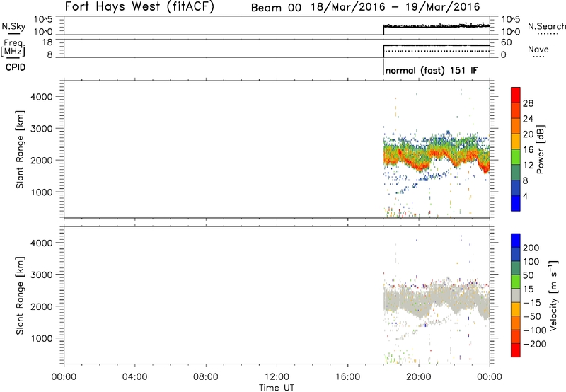Click the 'Power [dB]' colorbar label
Viewport: 566px width, 392px height.
click(541, 149)
